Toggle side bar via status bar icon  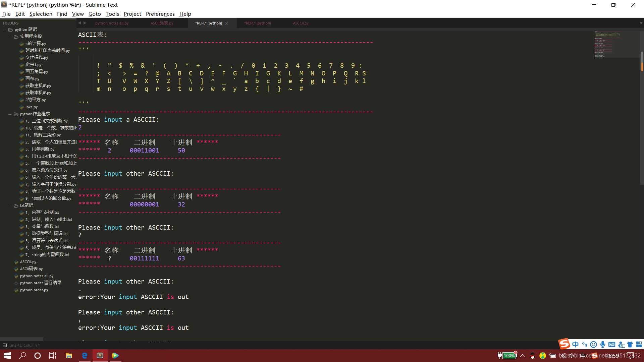click(x=5, y=345)
